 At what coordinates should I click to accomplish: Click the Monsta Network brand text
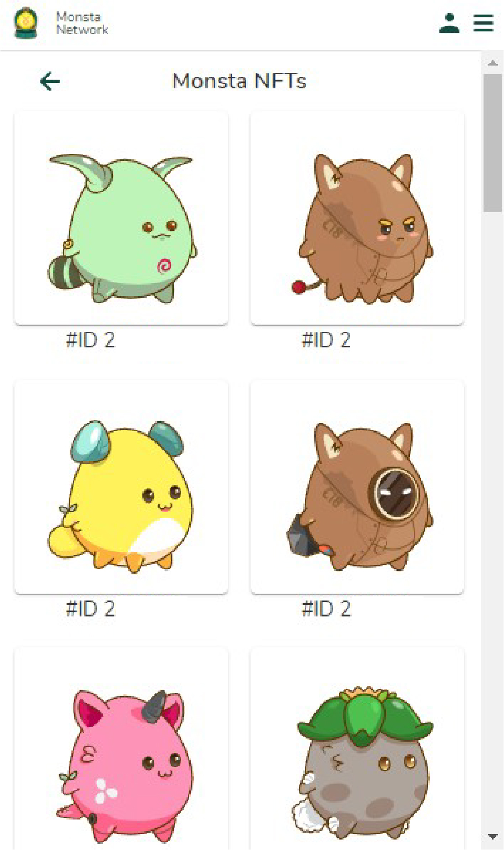82,23
